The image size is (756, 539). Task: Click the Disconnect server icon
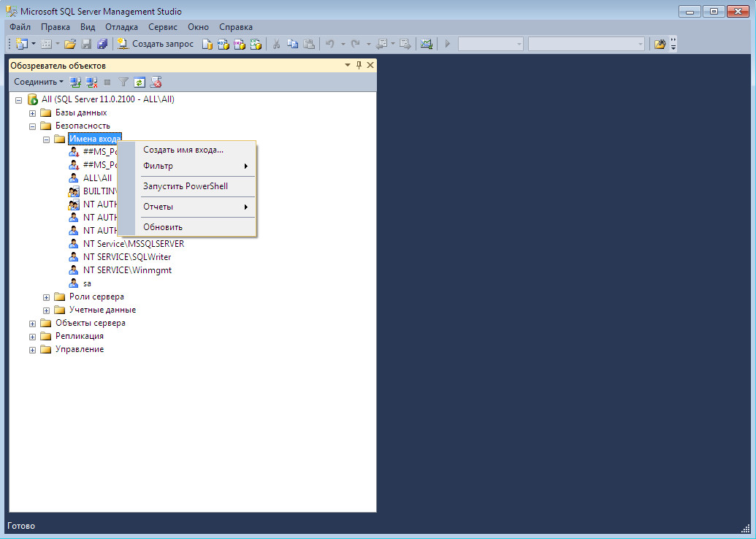[91, 82]
